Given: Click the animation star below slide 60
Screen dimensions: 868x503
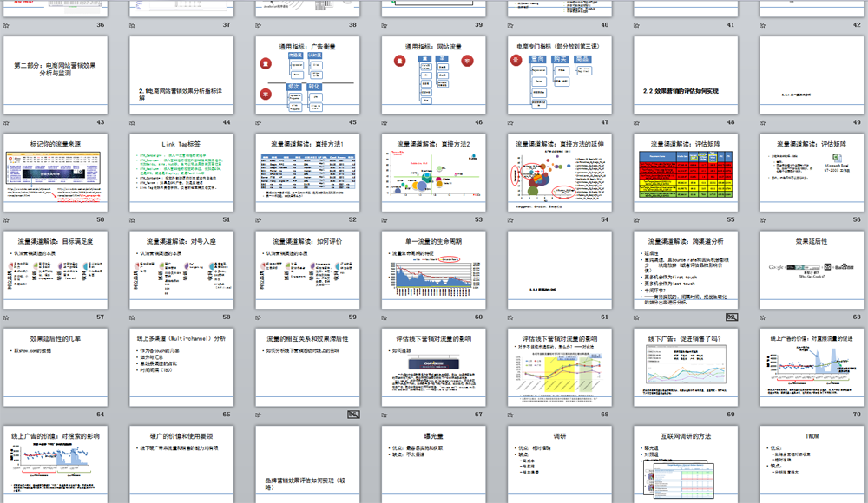Looking at the screenshot, I should 386,317.
